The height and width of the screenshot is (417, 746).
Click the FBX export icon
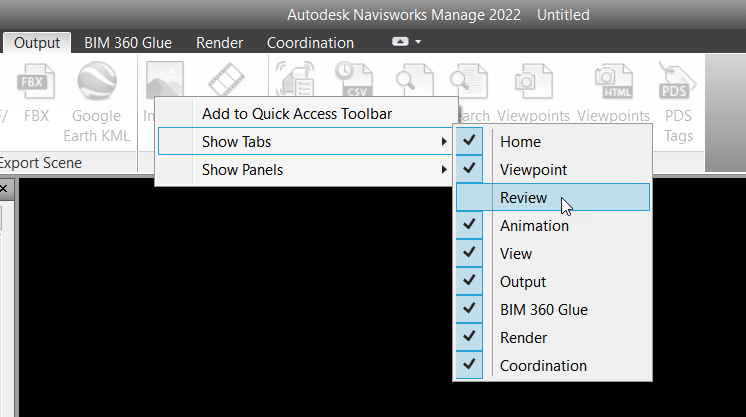coord(36,82)
